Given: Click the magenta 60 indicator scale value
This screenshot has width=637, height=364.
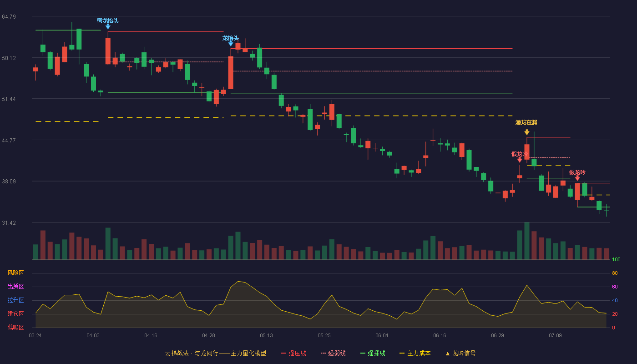Looking at the screenshot, I should 615,287.
